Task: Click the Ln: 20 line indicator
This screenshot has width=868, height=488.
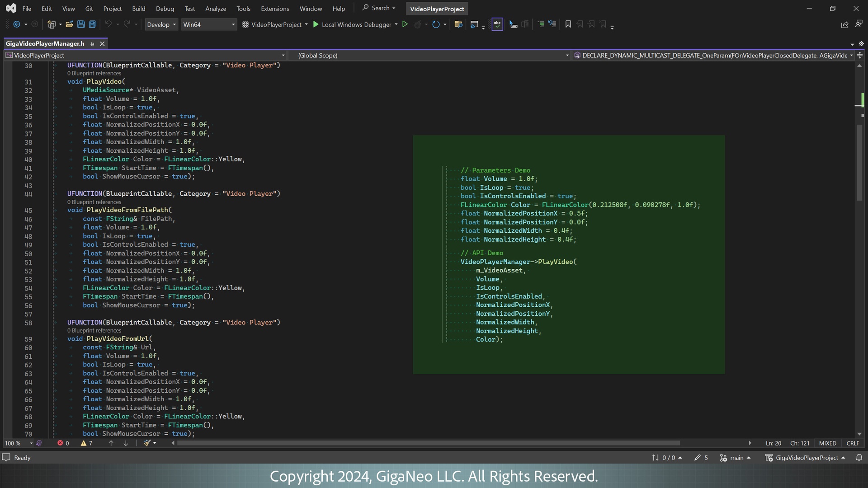Action: click(x=774, y=443)
